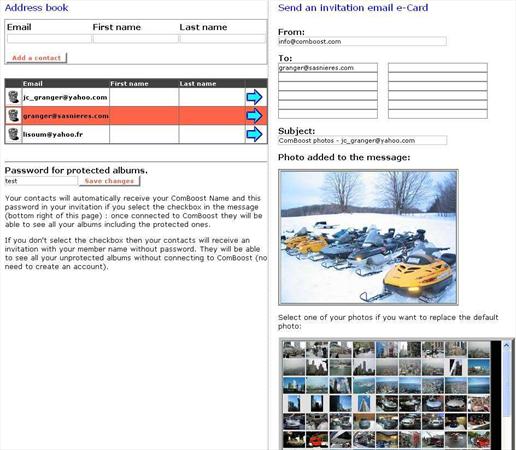
Task: Select the first To recipient field
Action: pos(328,68)
